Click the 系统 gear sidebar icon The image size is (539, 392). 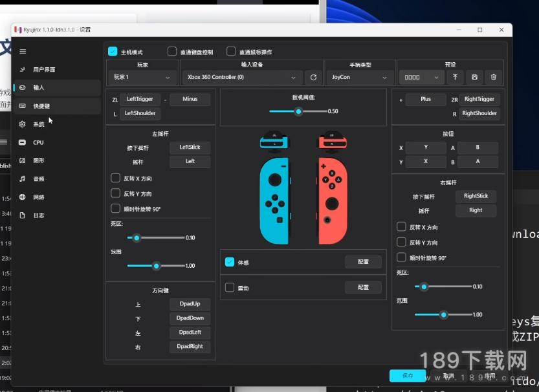click(x=23, y=124)
